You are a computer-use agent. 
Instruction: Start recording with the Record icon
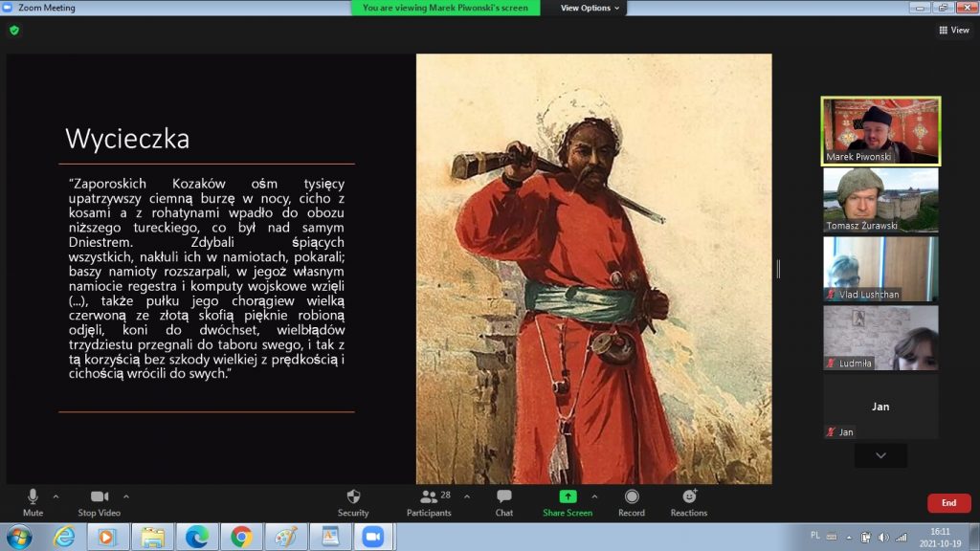(x=632, y=496)
